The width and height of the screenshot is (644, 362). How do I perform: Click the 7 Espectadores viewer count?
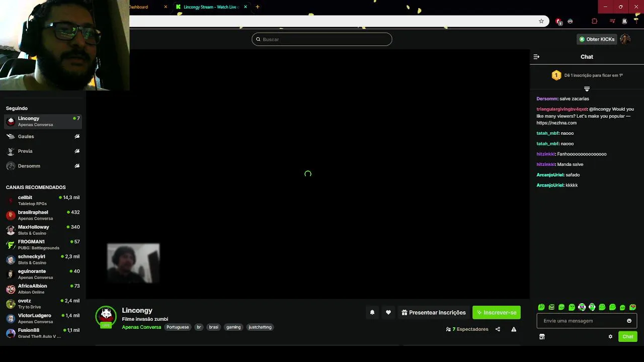click(467, 329)
